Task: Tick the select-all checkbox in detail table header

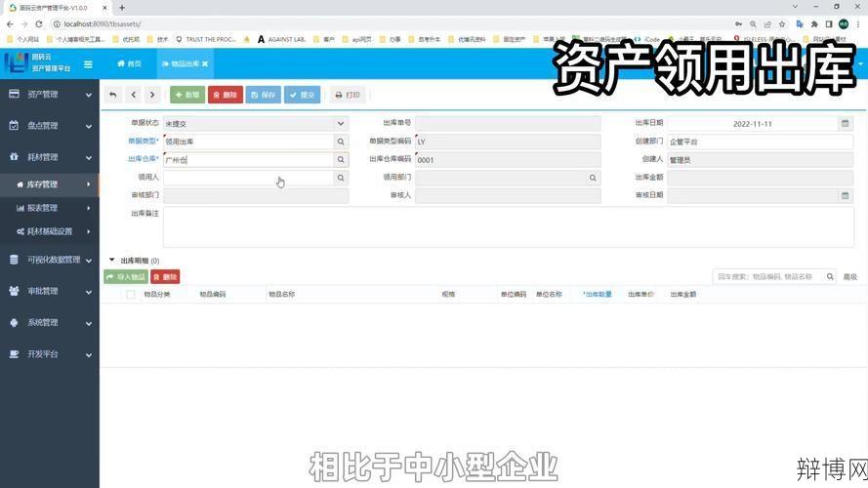Action: 131,295
